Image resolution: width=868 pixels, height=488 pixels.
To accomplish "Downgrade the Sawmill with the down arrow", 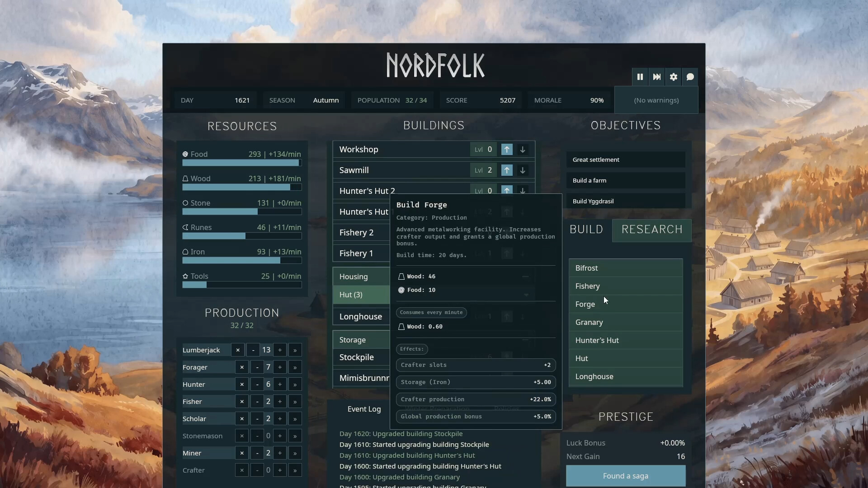I will [523, 170].
